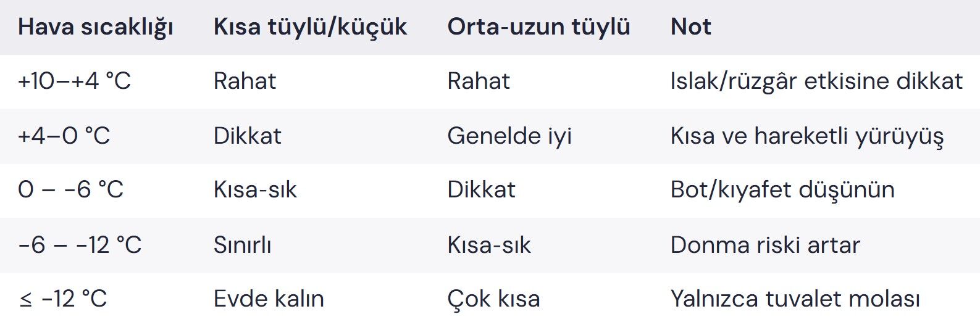Click the 'Kısa tüylü/küçük' column header

[310, 27]
